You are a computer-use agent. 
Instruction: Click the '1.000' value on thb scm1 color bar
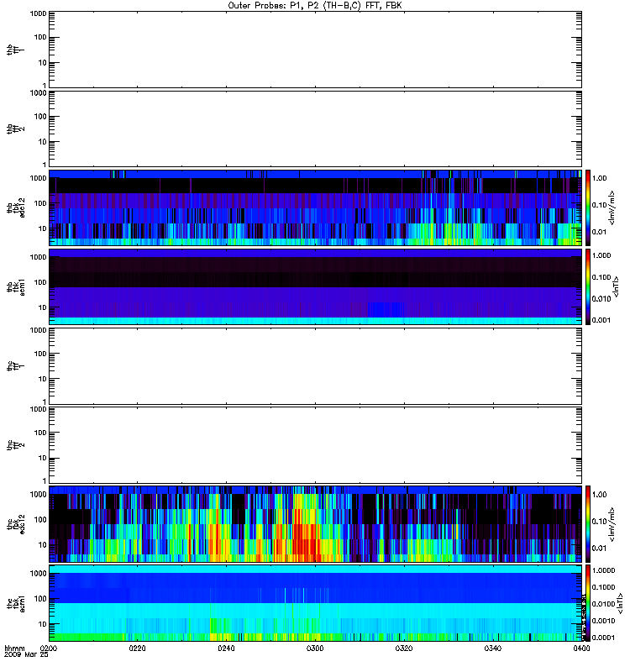(601, 255)
